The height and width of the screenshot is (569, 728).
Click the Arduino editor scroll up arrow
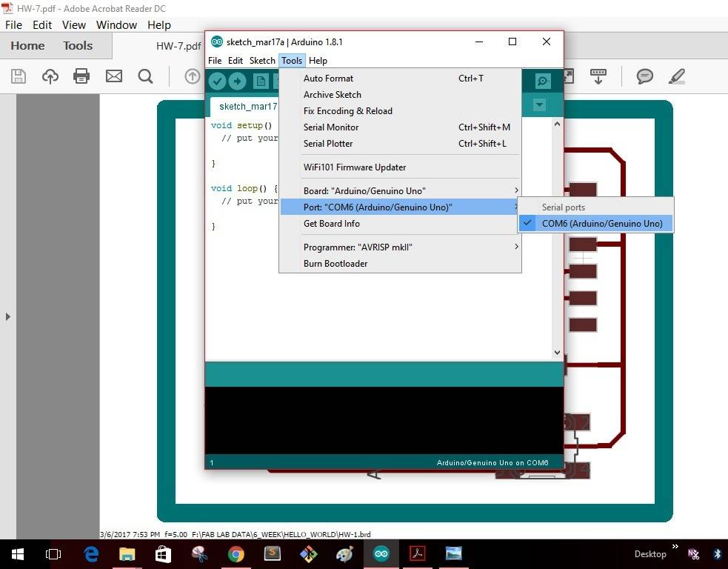click(x=557, y=124)
